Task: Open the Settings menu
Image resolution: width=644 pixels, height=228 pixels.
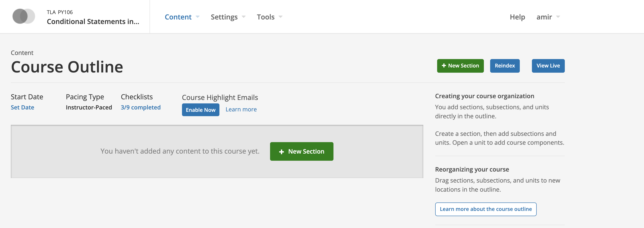Action: 224,17
